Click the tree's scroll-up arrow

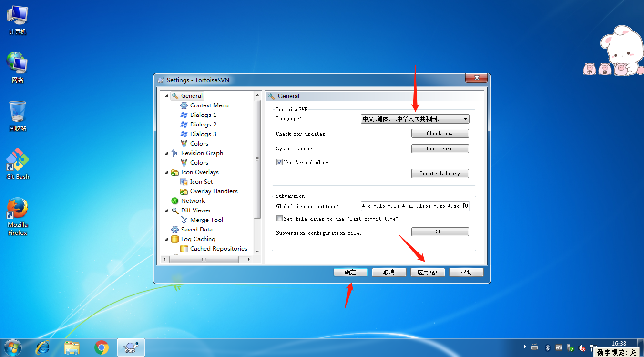(x=257, y=95)
